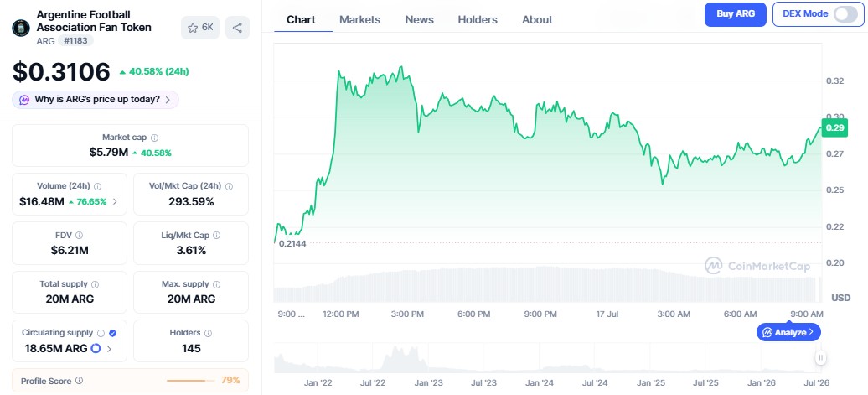The height and width of the screenshot is (395, 868).
Task: Click the pause handle on range selector
Action: pyautogui.click(x=821, y=358)
